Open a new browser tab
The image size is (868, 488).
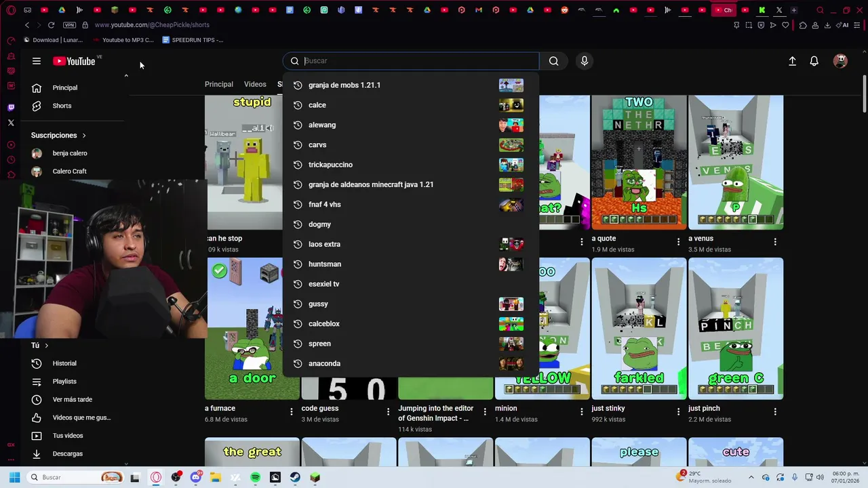pyautogui.click(x=794, y=10)
